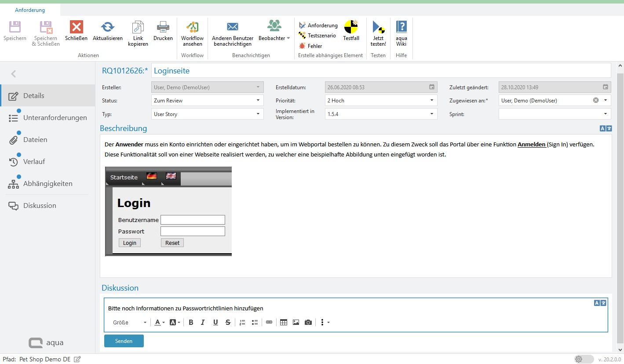Notify another user via envelope icon
This screenshot has width=624, height=364.
pos(232,27)
